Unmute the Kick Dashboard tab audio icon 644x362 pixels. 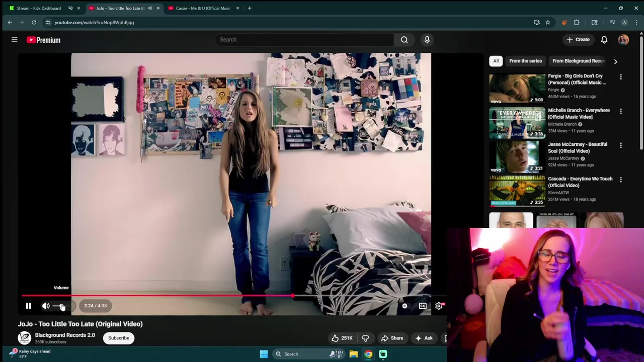pos(70,8)
